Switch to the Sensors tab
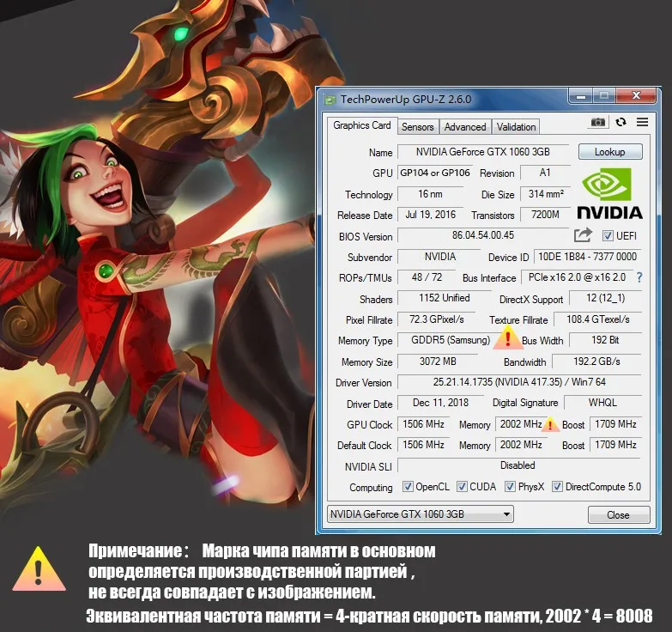Screen dimensions: 672x632 pos(417,127)
